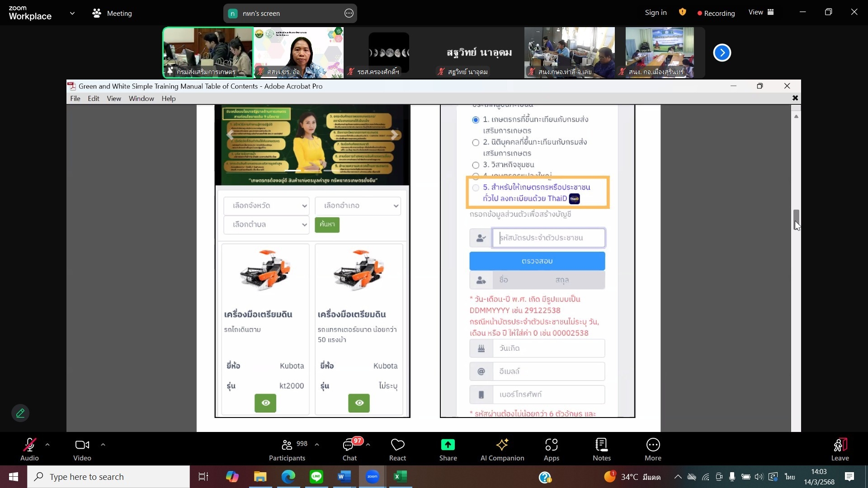
Task: Select radio option 2 นิติบุคคล
Action: click(x=476, y=143)
